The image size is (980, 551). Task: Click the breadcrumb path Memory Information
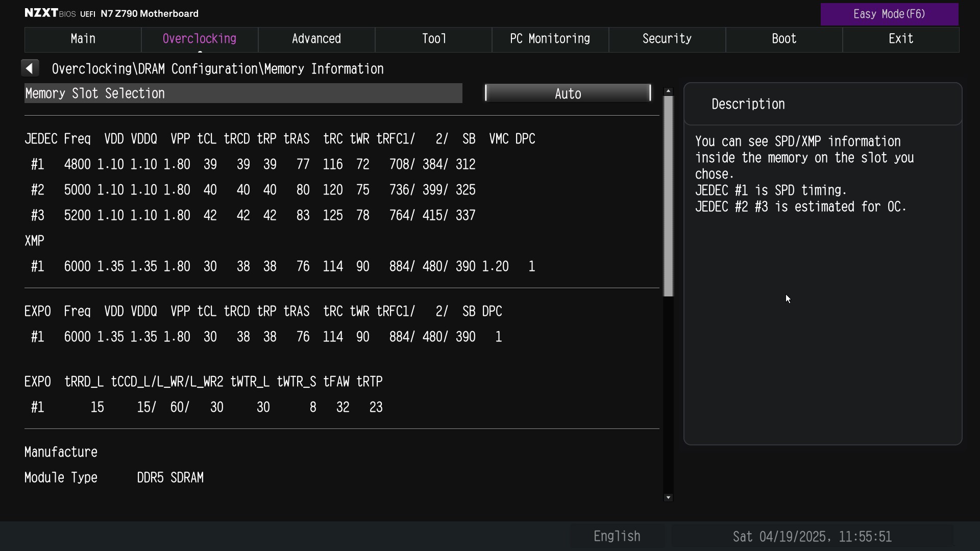(x=324, y=69)
